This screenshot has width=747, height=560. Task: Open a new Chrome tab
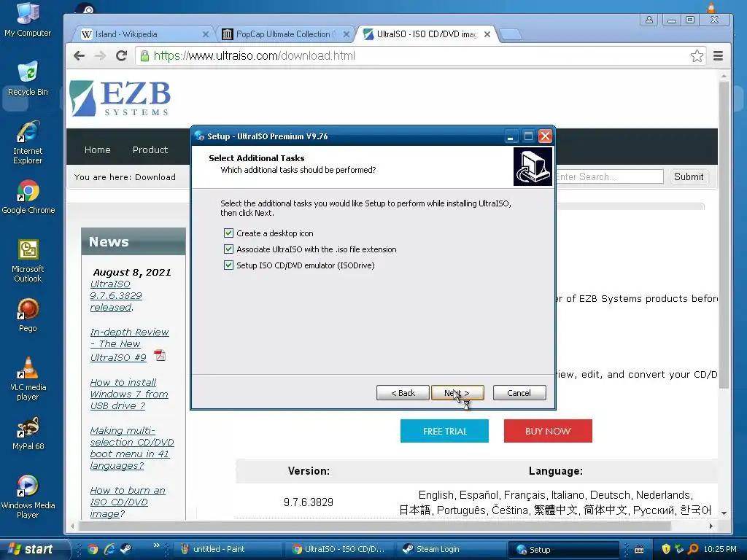[510, 34]
